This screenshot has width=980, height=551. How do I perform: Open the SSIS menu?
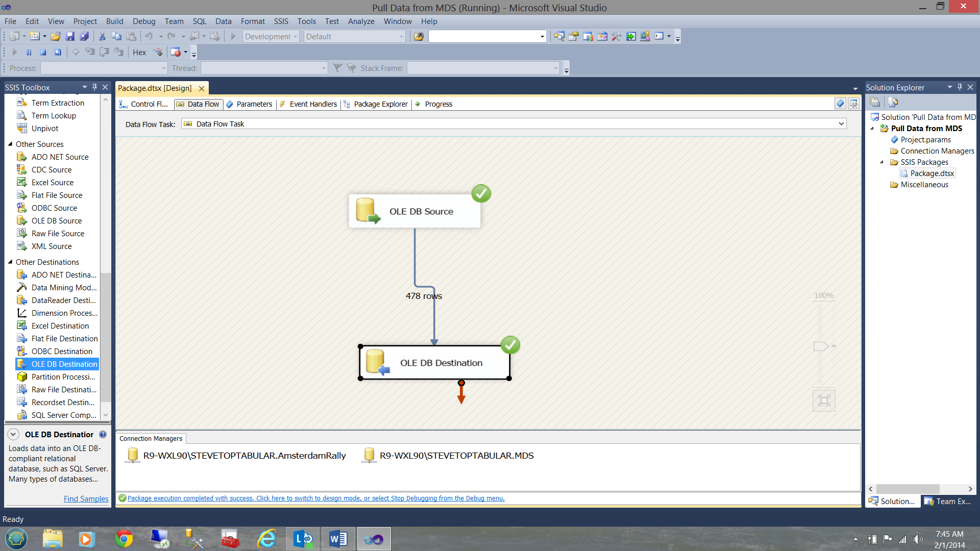coord(281,21)
